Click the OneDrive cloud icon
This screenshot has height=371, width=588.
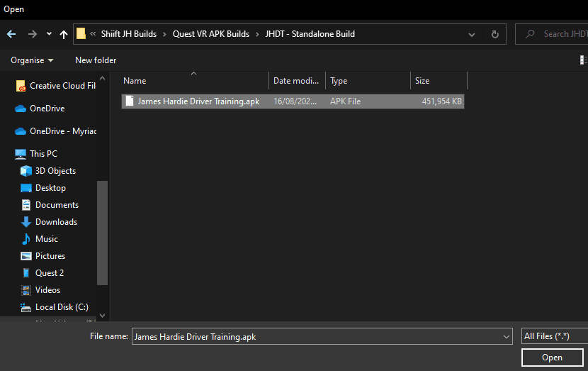[21, 109]
